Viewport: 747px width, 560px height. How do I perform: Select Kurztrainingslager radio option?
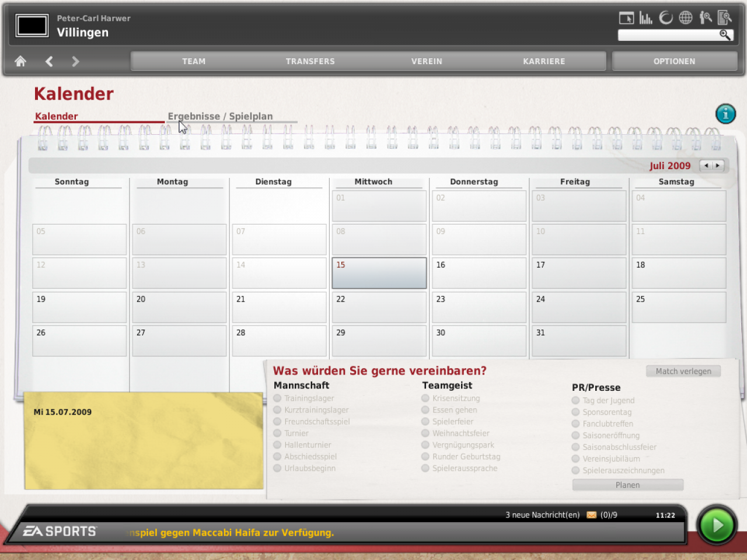[x=278, y=410]
